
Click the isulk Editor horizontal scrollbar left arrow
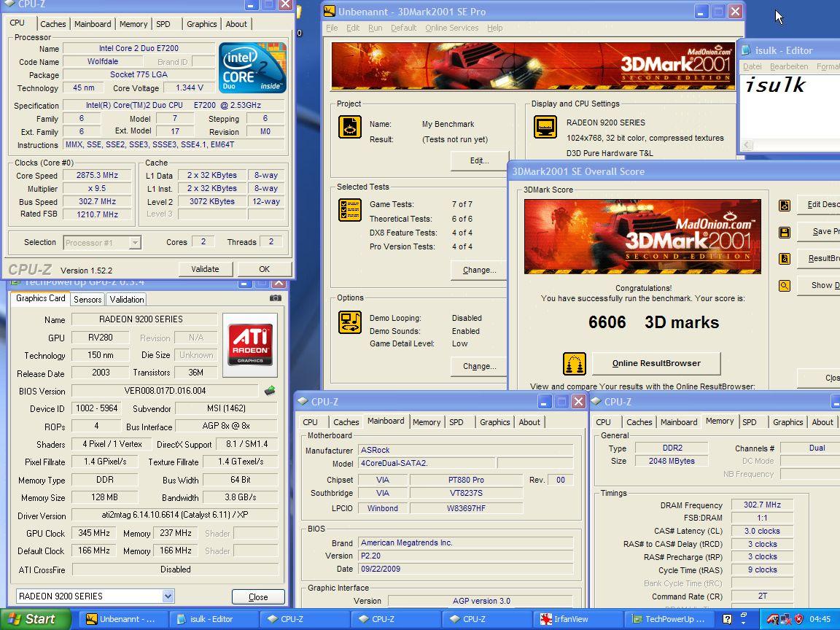point(747,144)
